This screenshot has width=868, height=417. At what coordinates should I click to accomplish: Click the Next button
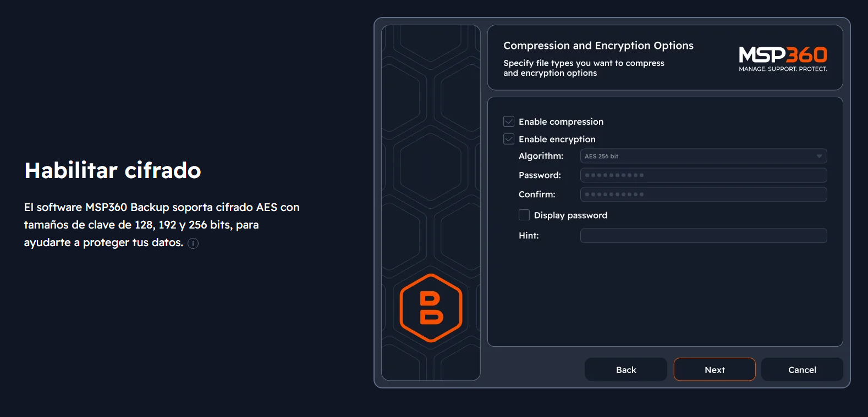[x=715, y=370]
